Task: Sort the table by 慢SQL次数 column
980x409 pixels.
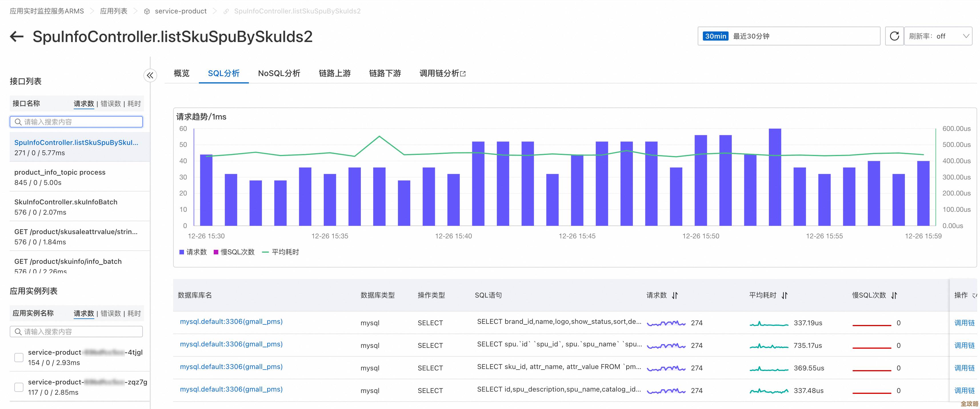Action: pyautogui.click(x=894, y=295)
